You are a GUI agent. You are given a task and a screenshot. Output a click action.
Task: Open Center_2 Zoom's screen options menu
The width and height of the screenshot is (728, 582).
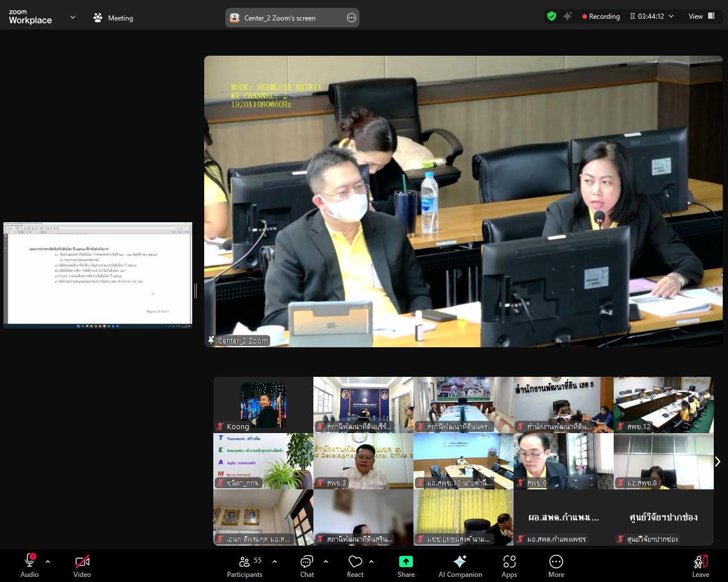tap(351, 18)
